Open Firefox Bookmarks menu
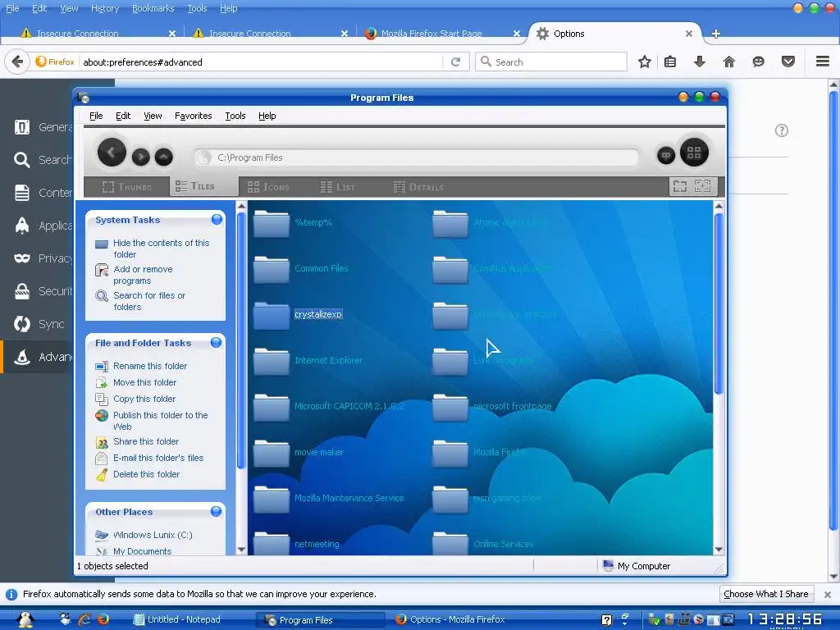Screen dimensions: 840x630 pyautogui.click(x=153, y=8)
